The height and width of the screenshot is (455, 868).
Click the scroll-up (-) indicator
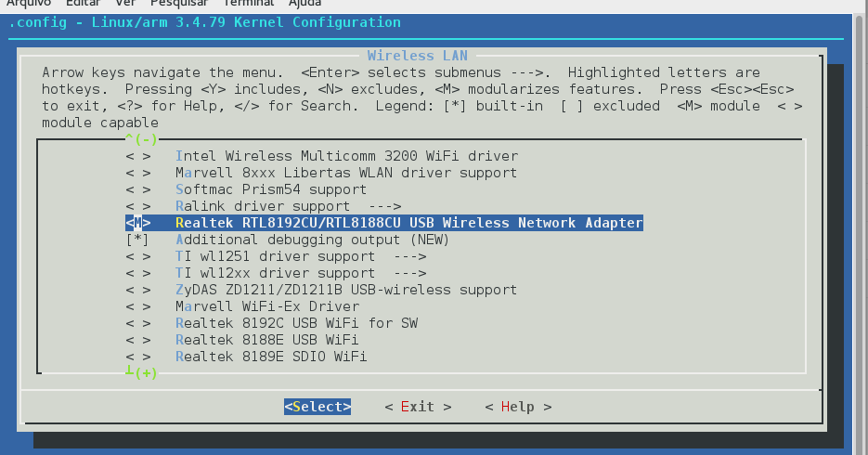click(141, 139)
